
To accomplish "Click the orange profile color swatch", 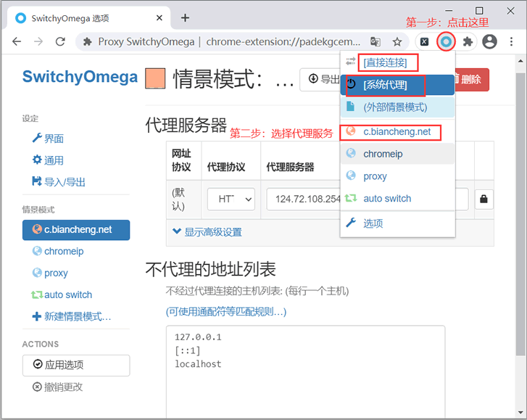I will click(156, 79).
